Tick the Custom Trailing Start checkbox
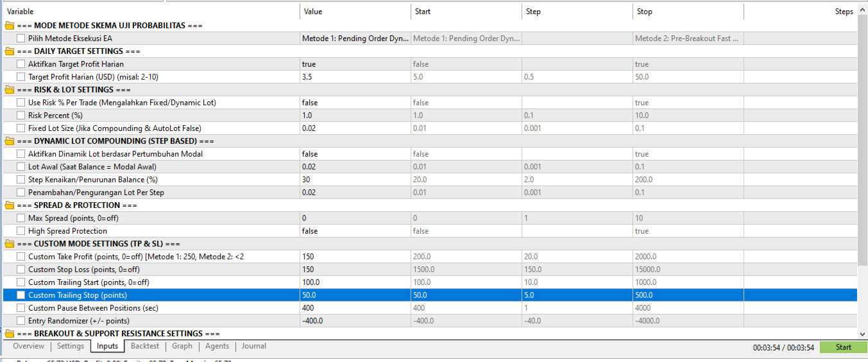 point(21,282)
